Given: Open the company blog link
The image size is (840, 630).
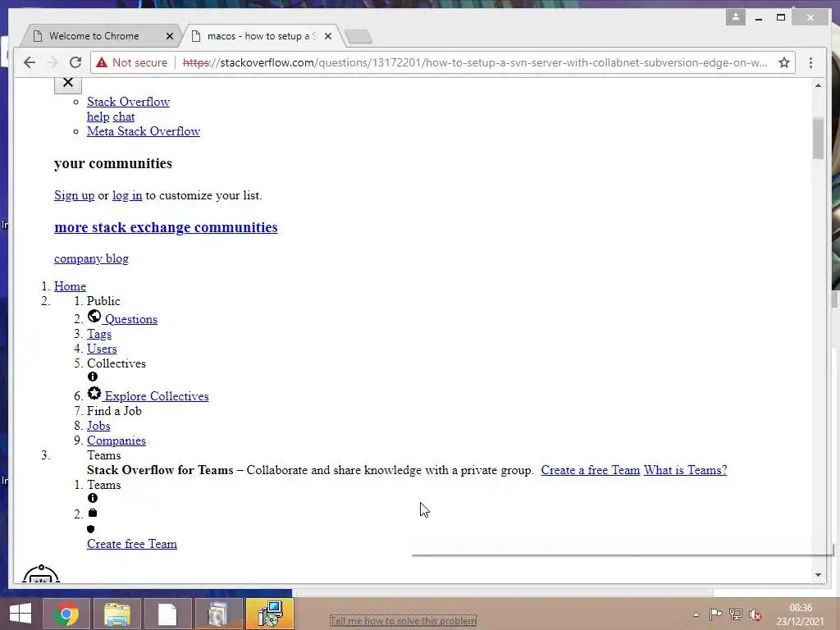Looking at the screenshot, I should pyautogui.click(x=91, y=258).
